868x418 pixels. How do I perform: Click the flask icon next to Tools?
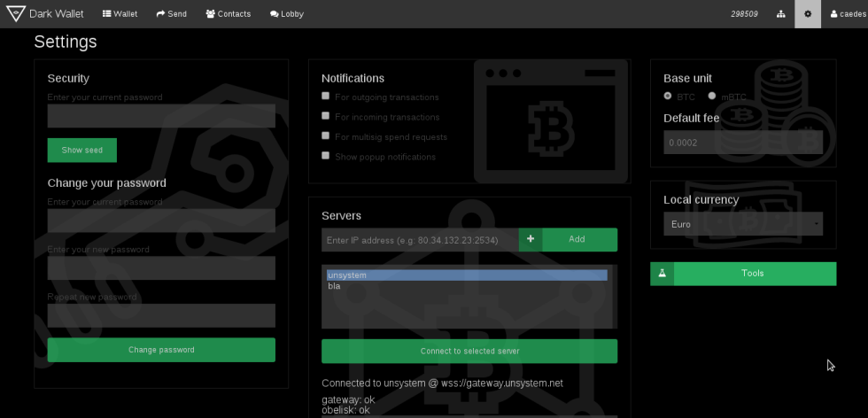[662, 274]
